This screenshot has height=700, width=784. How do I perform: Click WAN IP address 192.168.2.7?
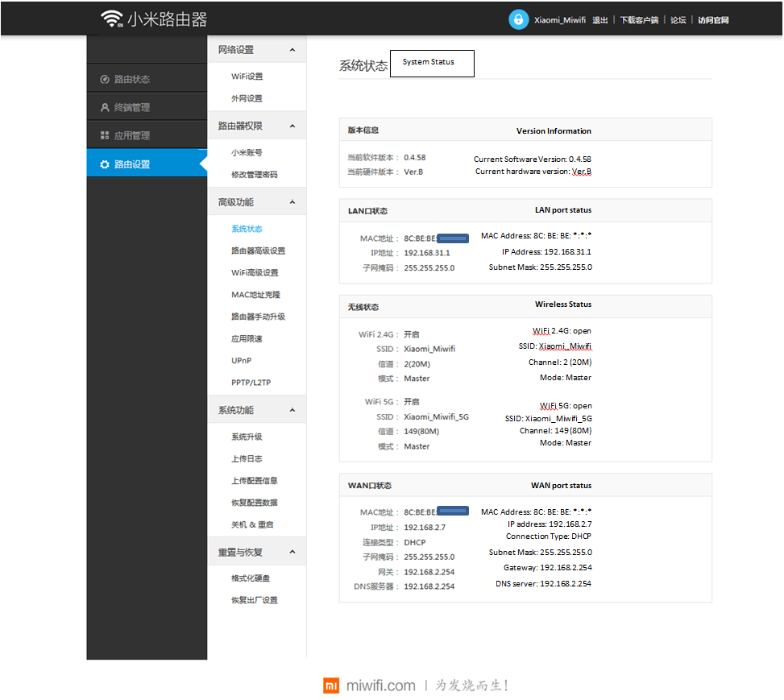tap(425, 528)
